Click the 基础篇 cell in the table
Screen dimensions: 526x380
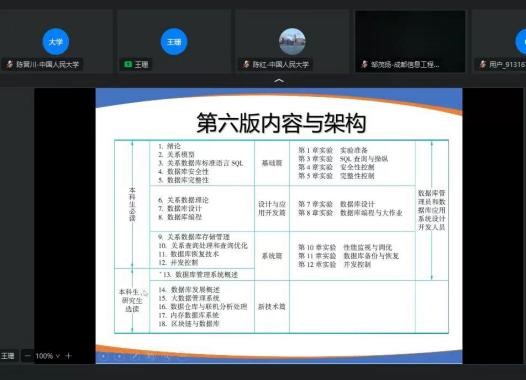click(272, 163)
